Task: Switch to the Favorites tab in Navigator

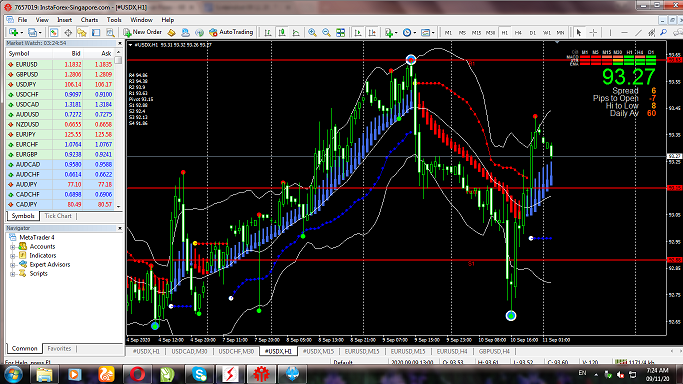Action: point(59,349)
